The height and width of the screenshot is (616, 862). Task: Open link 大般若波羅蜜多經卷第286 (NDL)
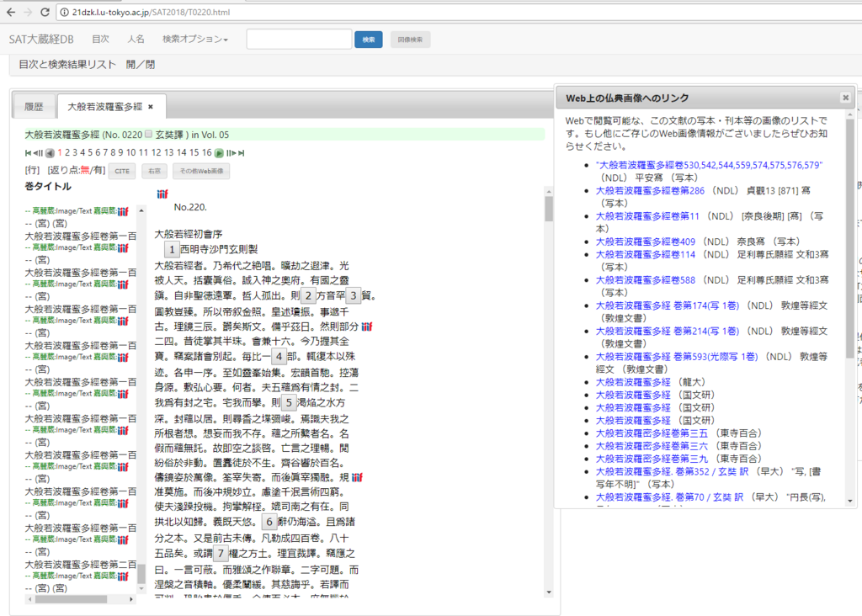pyautogui.click(x=650, y=191)
